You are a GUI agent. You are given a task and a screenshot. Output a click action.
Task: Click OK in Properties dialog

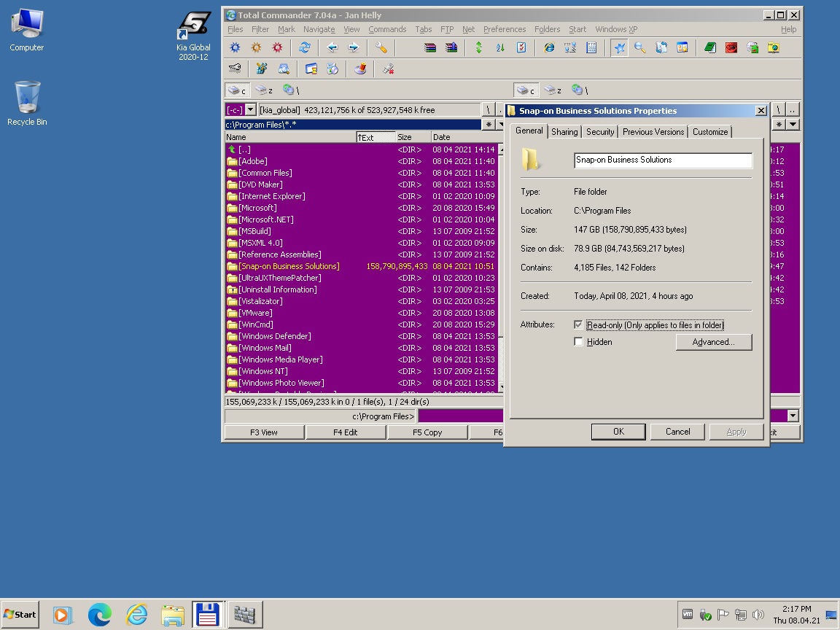[618, 432]
